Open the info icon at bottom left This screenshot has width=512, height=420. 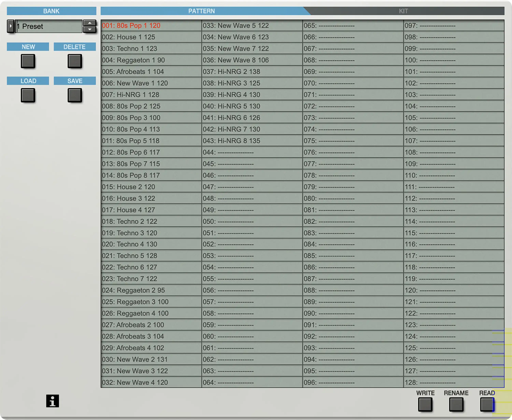pyautogui.click(x=53, y=401)
